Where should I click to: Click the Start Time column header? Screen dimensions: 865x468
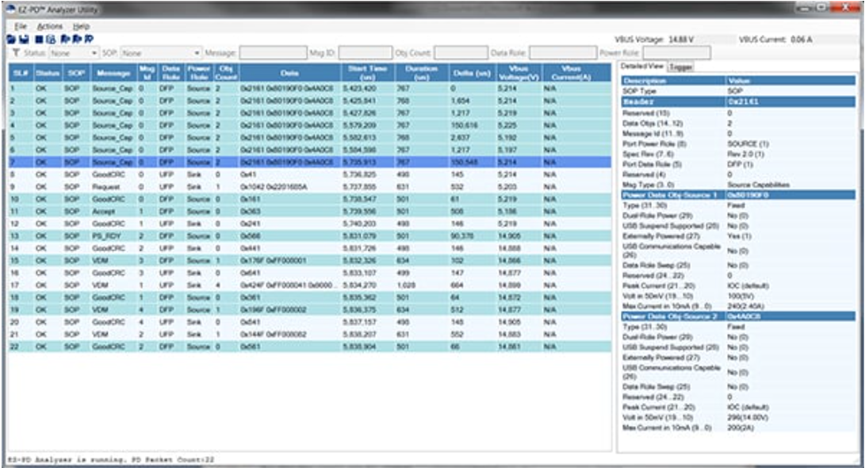pos(366,72)
